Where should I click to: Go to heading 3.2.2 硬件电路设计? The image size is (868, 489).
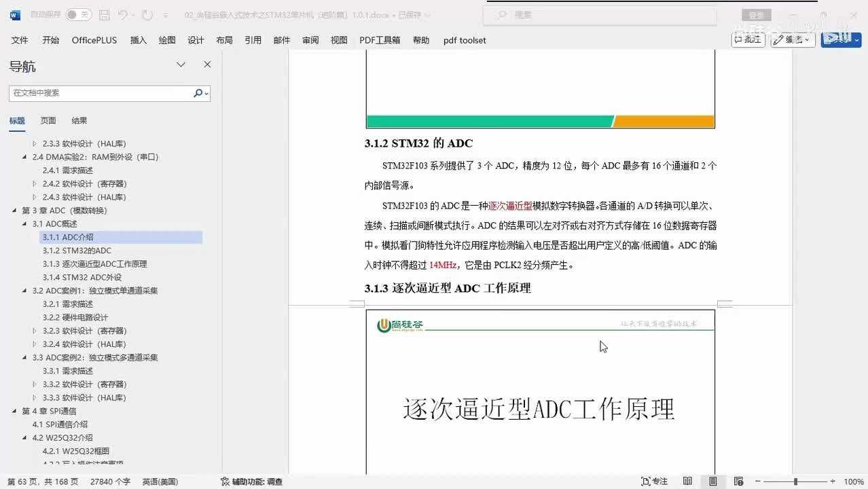(75, 317)
